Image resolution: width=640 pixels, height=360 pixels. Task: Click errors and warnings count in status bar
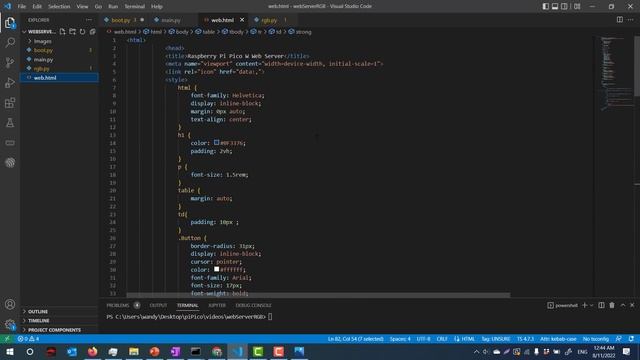[x=28, y=339]
